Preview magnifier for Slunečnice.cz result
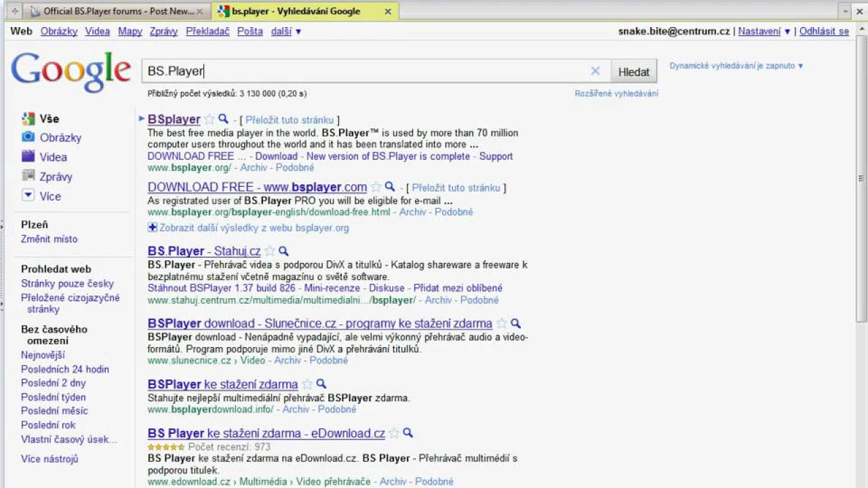Image resolution: width=868 pixels, height=488 pixels. 515,323
